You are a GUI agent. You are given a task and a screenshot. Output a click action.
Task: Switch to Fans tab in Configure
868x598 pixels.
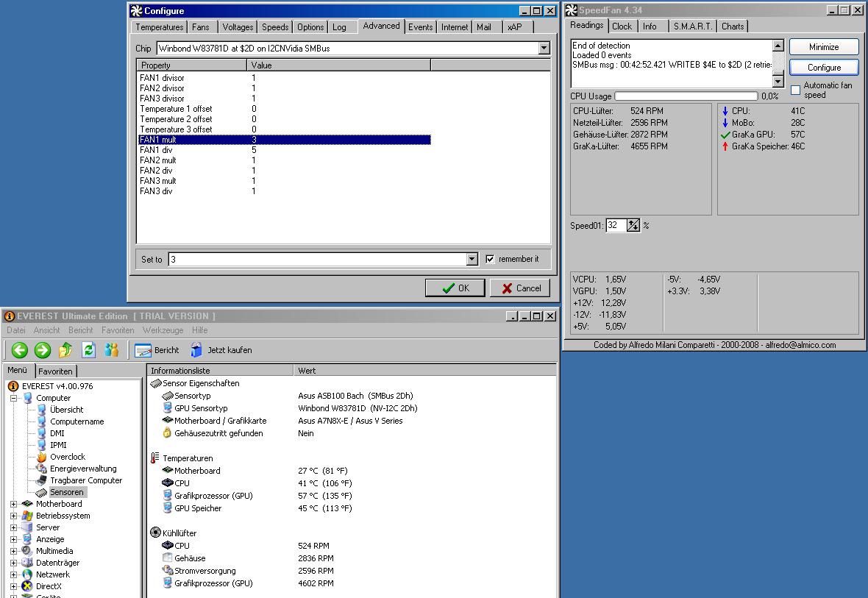(x=201, y=27)
